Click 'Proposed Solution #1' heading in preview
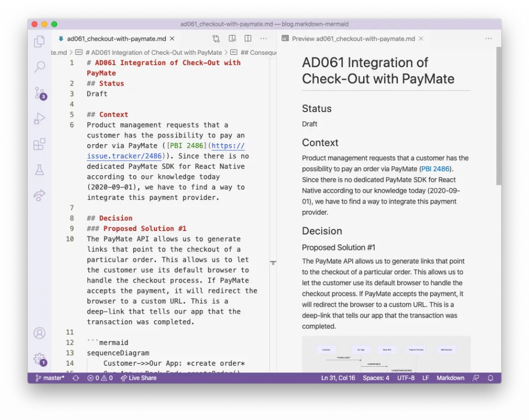Screen dimensions: 529x420 tap(338, 247)
